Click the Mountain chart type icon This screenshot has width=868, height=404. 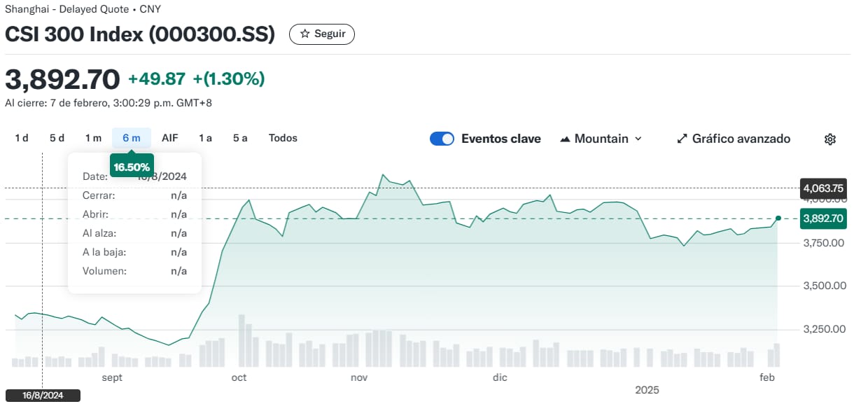pos(566,139)
